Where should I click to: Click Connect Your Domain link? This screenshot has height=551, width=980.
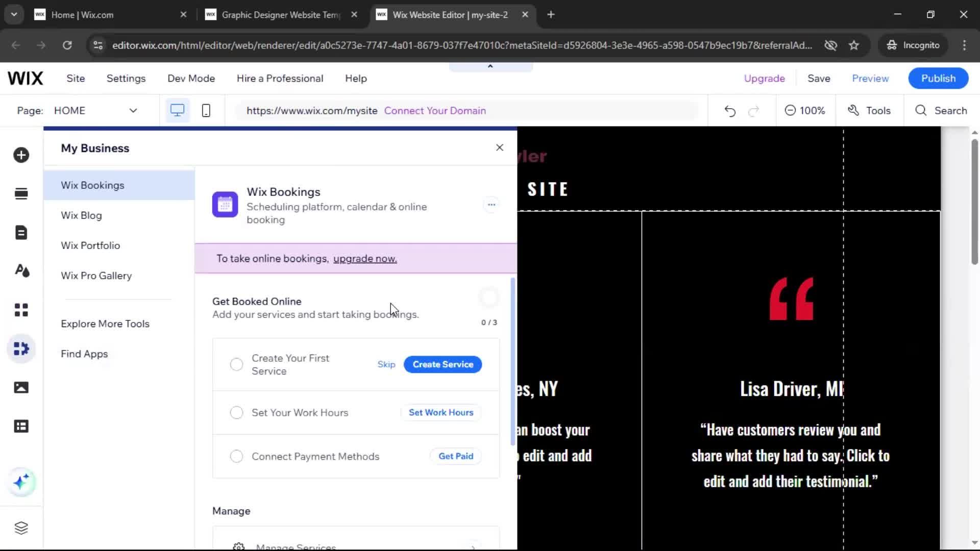pos(435,111)
